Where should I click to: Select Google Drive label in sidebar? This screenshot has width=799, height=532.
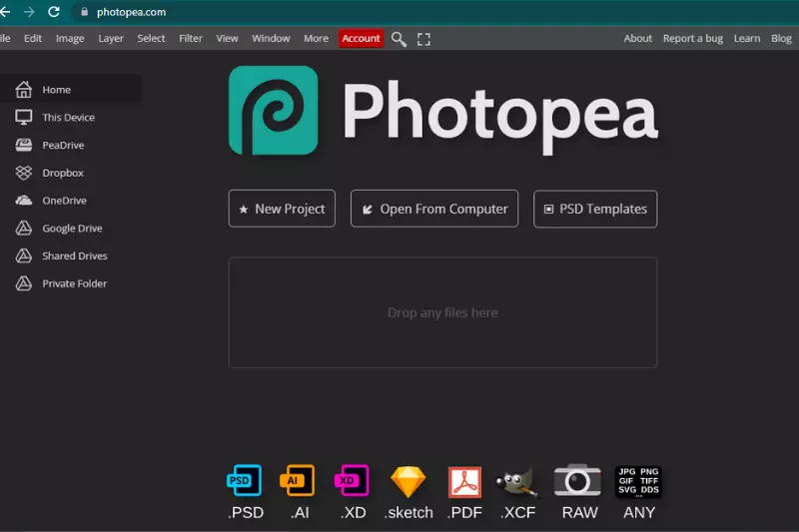click(72, 229)
